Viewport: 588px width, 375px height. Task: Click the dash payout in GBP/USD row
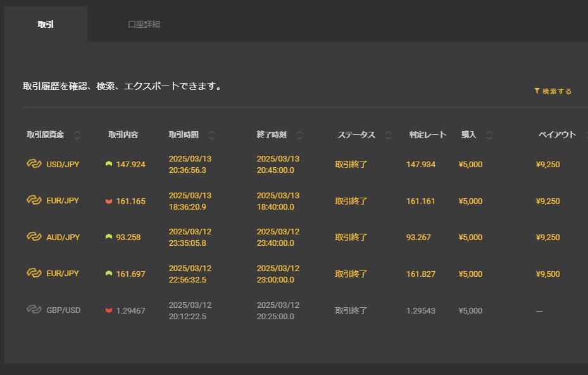(x=539, y=311)
